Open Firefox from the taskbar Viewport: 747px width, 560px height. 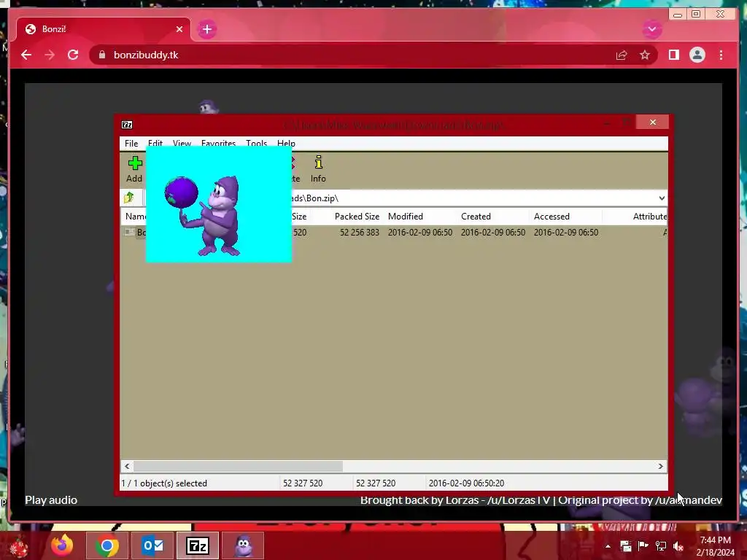point(62,545)
